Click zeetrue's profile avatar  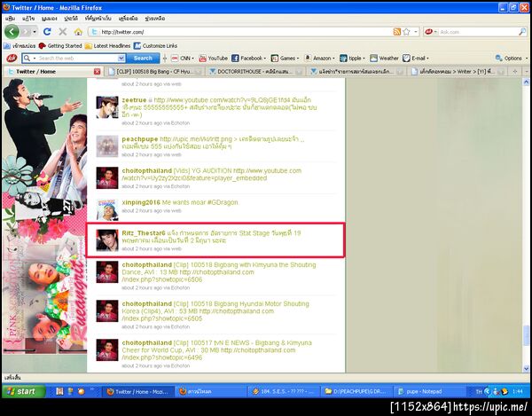[x=107, y=107]
